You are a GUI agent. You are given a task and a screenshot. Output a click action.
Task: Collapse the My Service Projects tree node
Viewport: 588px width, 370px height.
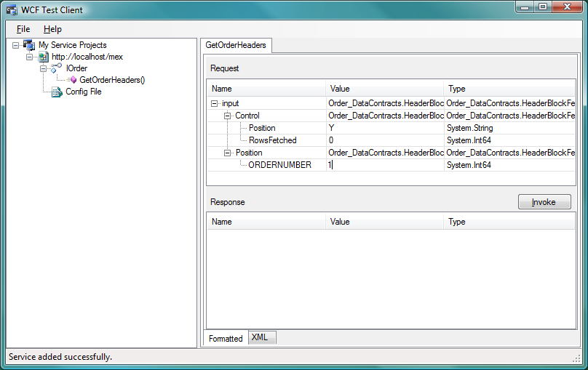(x=16, y=45)
